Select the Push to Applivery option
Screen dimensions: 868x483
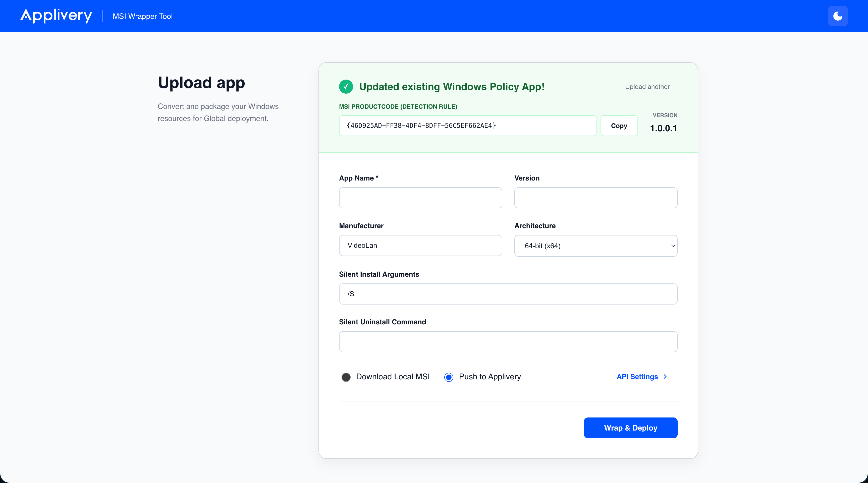click(x=449, y=377)
